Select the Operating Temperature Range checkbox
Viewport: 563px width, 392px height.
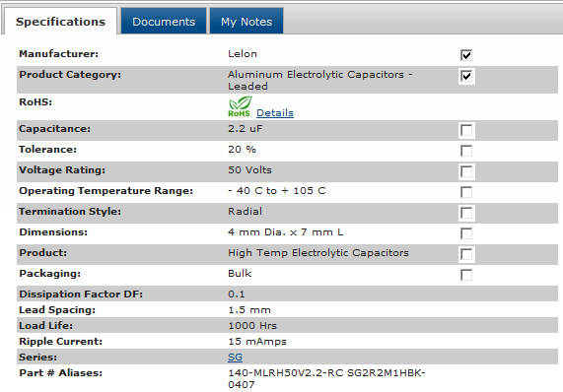(x=466, y=192)
